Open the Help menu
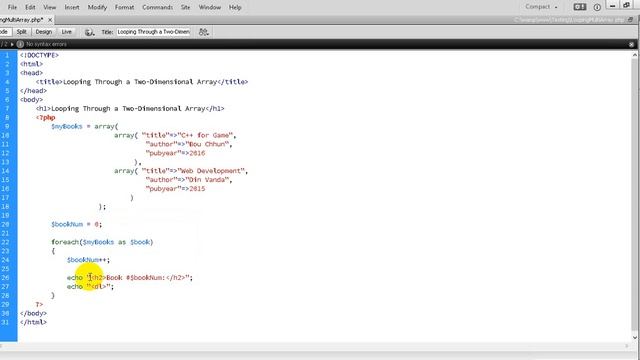 click(235, 7)
